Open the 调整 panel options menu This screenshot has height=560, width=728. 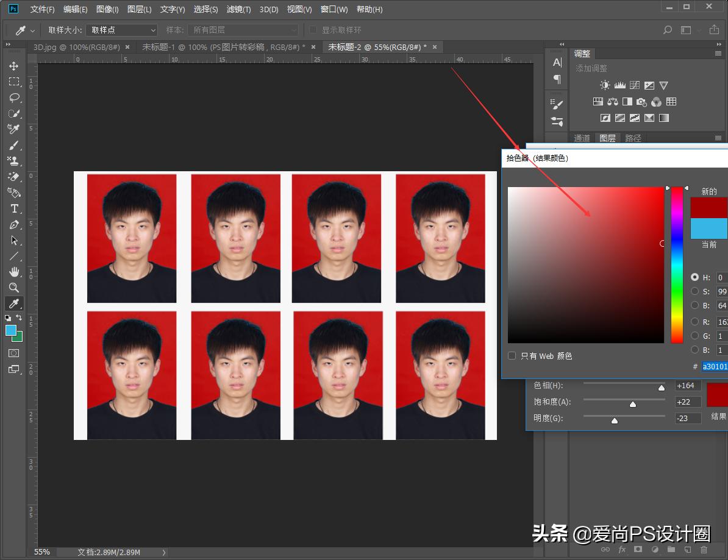718,54
